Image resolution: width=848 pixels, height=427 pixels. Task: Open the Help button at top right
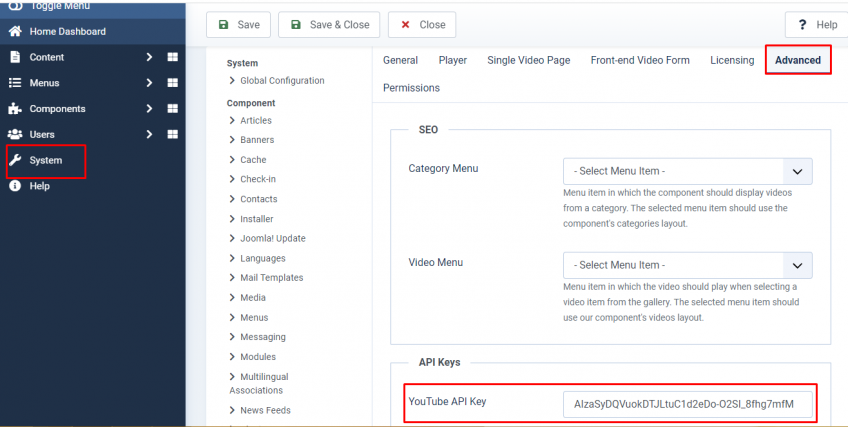(x=816, y=25)
